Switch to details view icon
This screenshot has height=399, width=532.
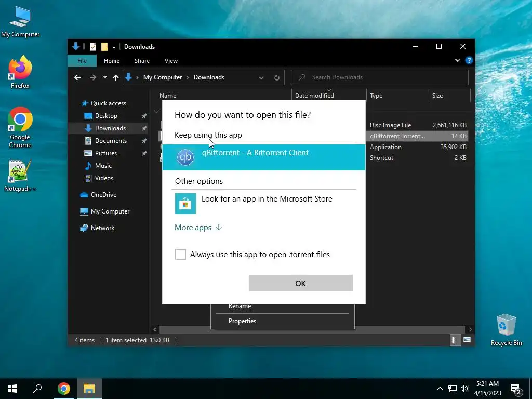click(x=455, y=340)
